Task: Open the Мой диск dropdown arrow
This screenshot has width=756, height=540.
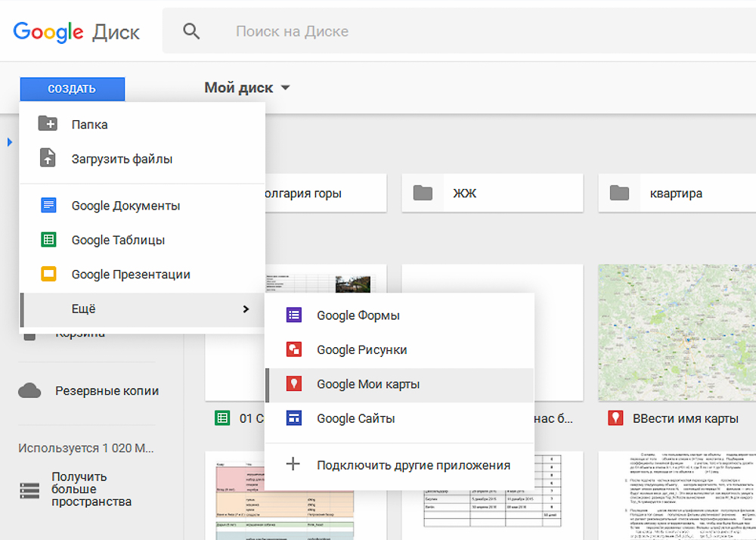Action: click(286, 88)
